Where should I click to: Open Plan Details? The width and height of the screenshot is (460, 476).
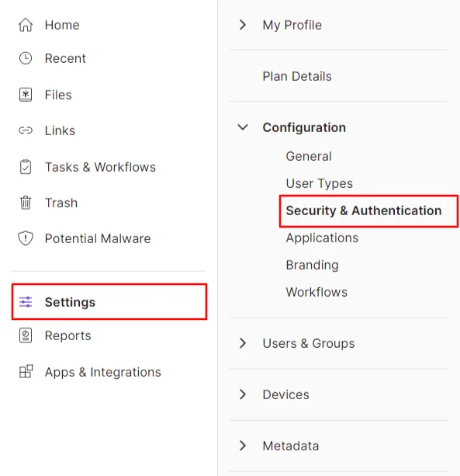pyautogui.click(x=297, y=76)
